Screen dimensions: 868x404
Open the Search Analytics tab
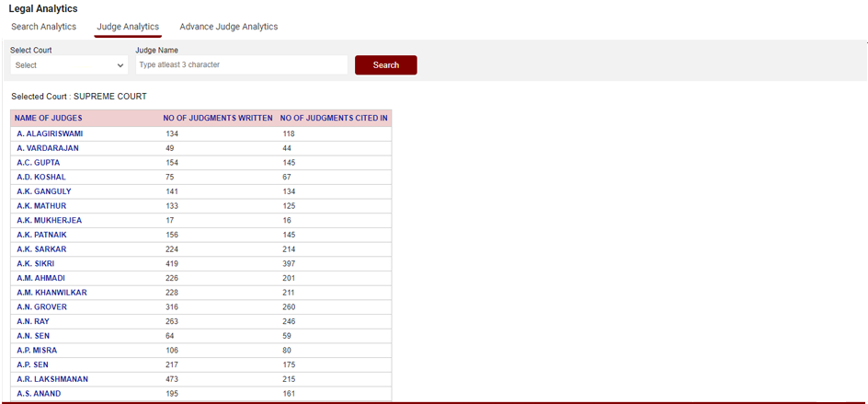pos(43,27)
